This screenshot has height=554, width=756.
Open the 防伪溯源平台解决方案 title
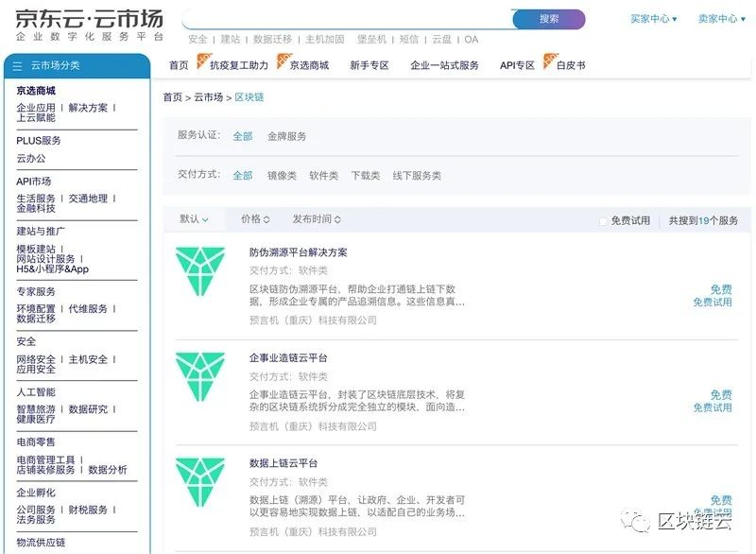299,252
